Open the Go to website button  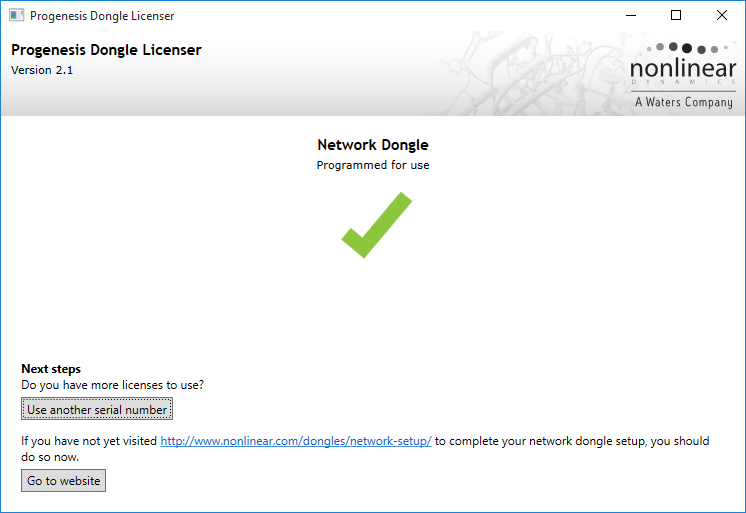63,480
